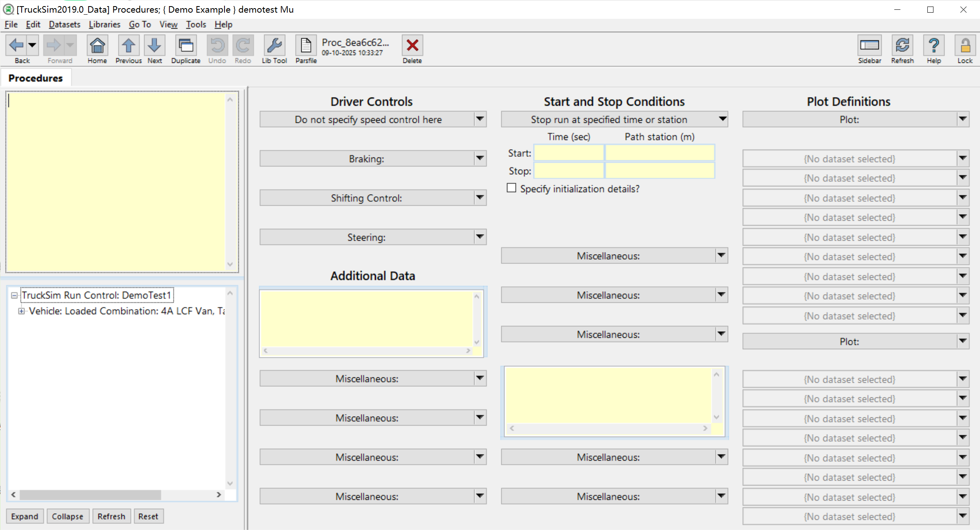Open the Shifting Control dropdown

tap(480, 197)
